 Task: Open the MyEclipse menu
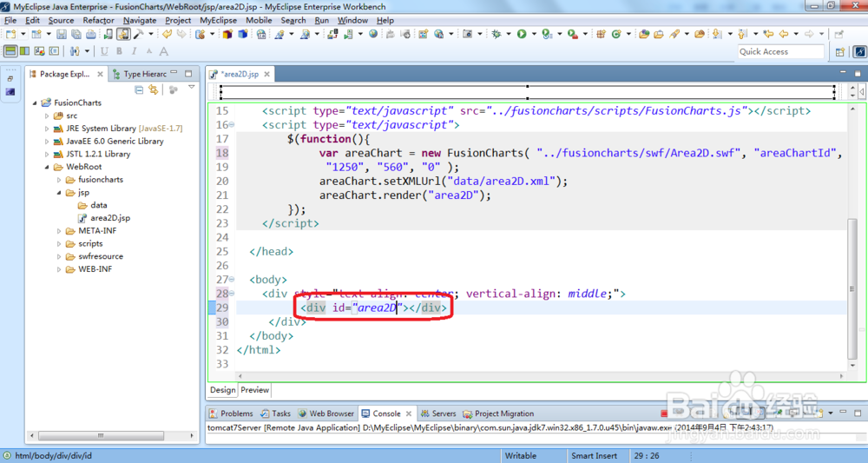tap(218, 20)
